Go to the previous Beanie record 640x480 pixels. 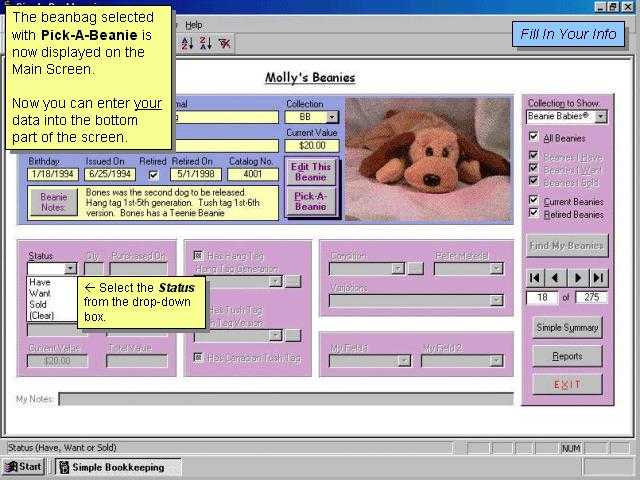click(556, 277)
